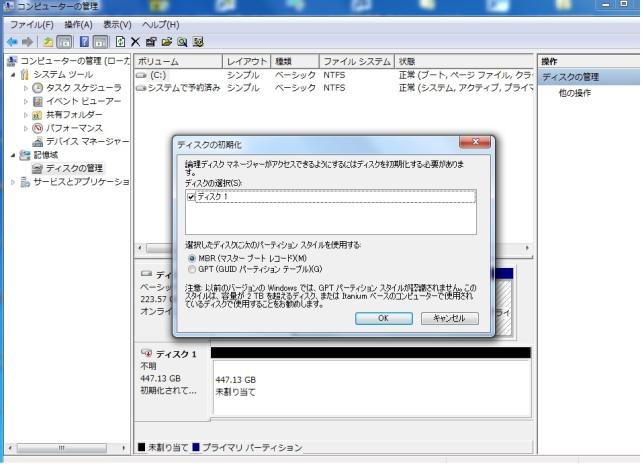Select 記憶域 node in the tree
Viewport: 642px width, 464px height.
(46, 155)
